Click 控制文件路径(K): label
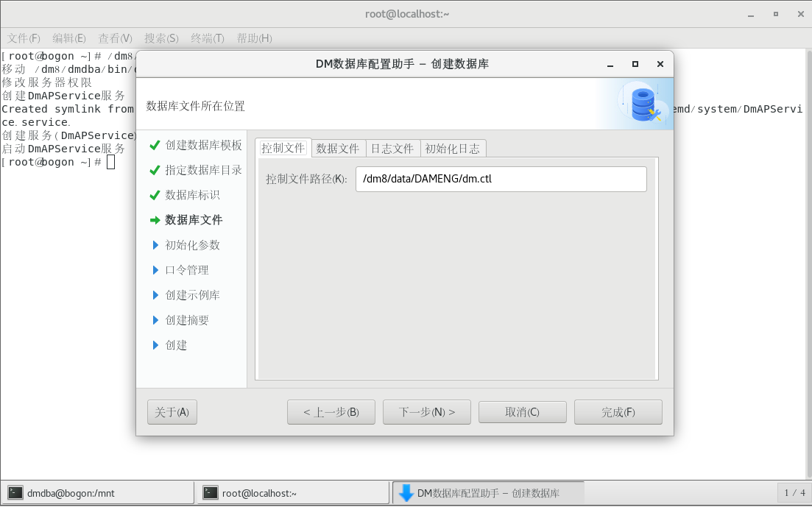Screen dimensions: 812x507 point(306,180)
